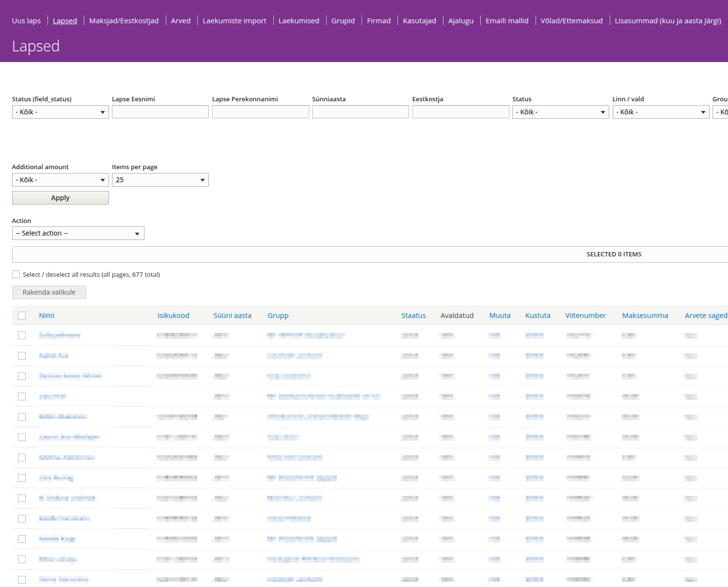Focus the Sünniaasta text field

[x=360, y=112]
